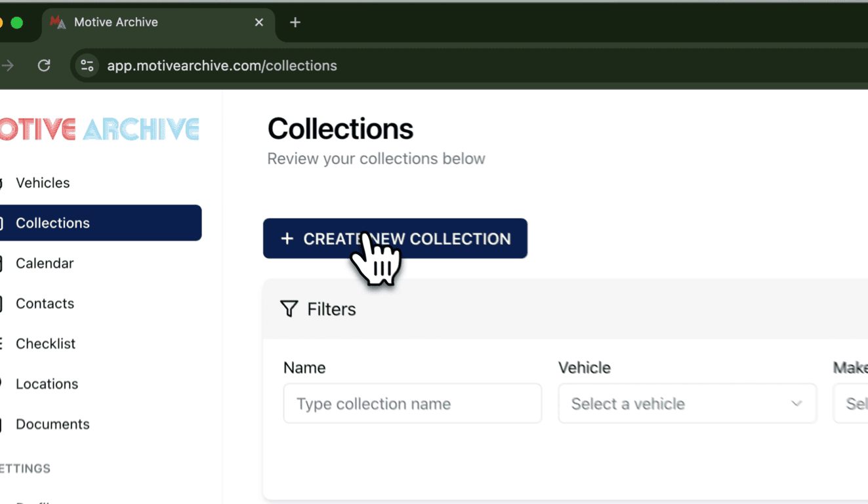Screen dimensions: 868x504
Task: Navigate to Locations in sidebar
Action: [x=47, y=384]
